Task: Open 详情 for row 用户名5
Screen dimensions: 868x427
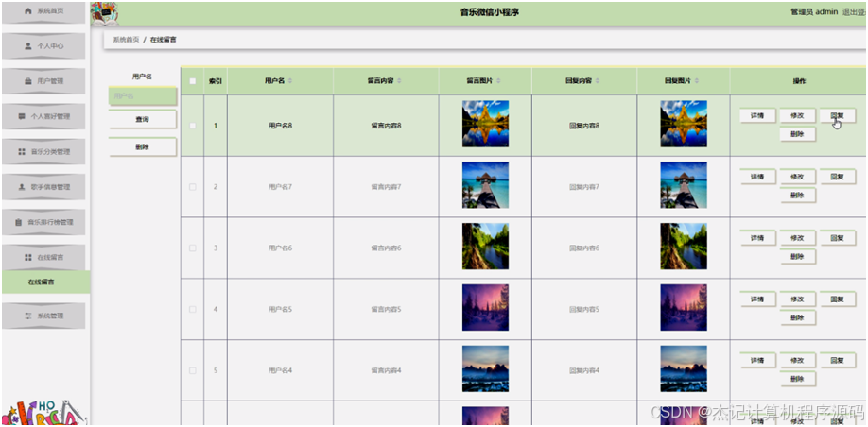Action: pyautogui.click(x=757, y=299)
